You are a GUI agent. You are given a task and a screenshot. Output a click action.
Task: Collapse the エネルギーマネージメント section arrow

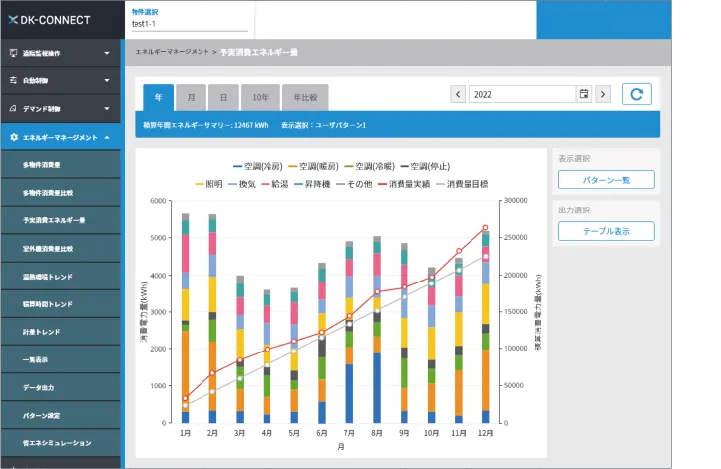tap(106, 136)
